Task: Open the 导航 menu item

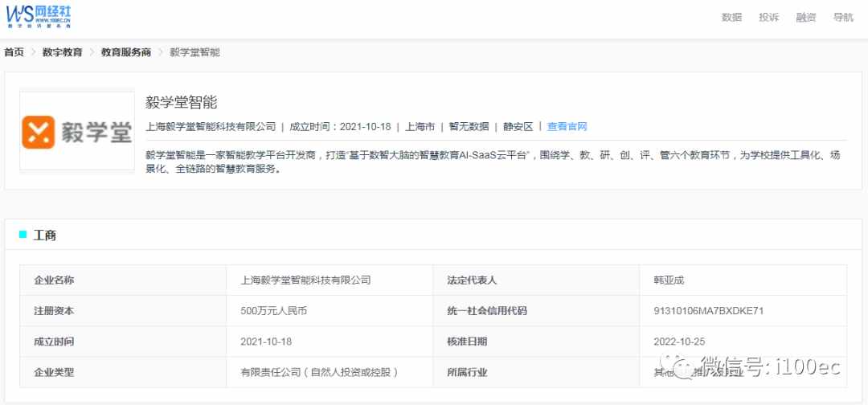Action: pos(843,17)
